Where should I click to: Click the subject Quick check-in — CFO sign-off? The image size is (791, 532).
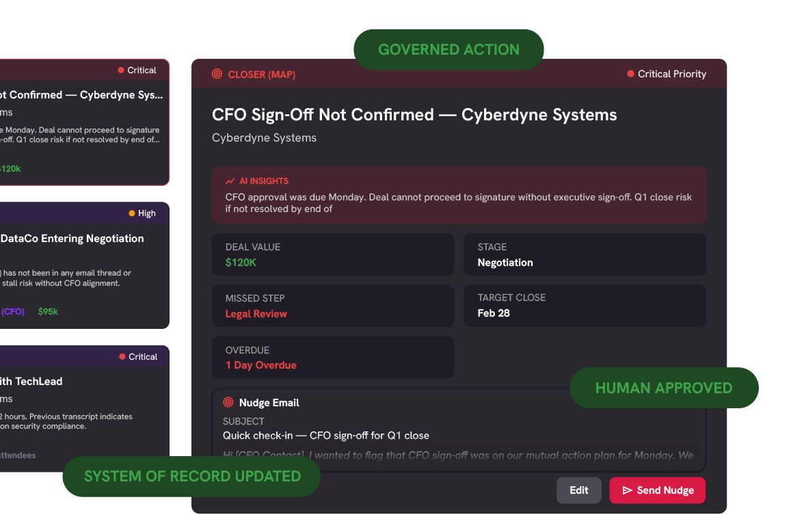click(x=326, y=435)
